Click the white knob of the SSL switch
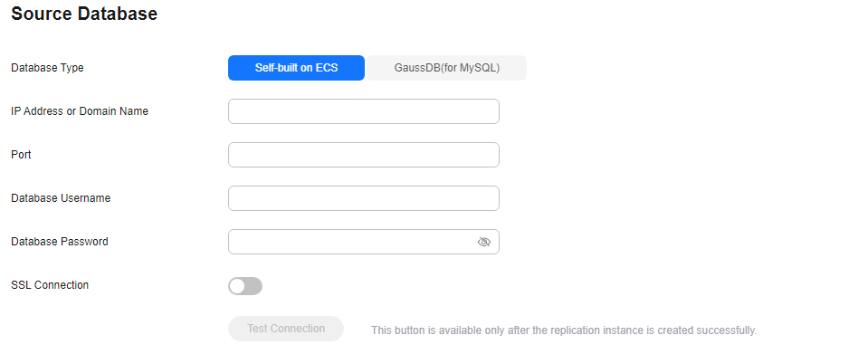This screenshot has height=354, width=868. pos(237,286)
